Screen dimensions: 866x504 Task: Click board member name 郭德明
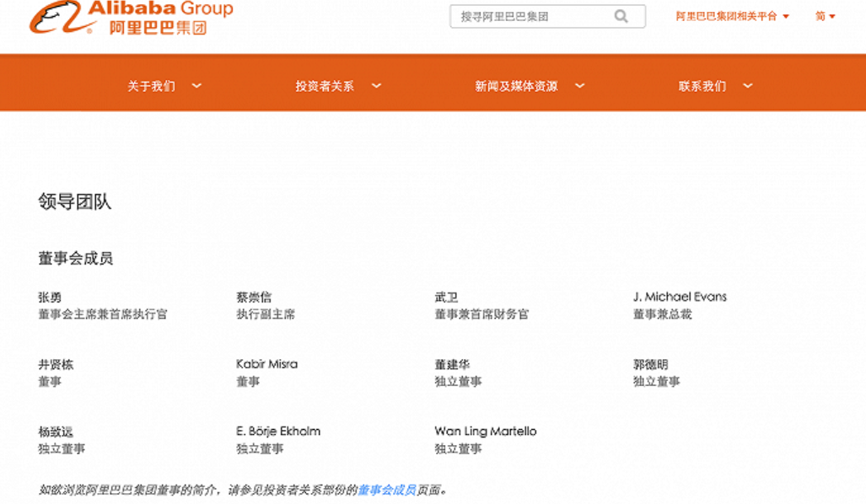coord(651,364)
